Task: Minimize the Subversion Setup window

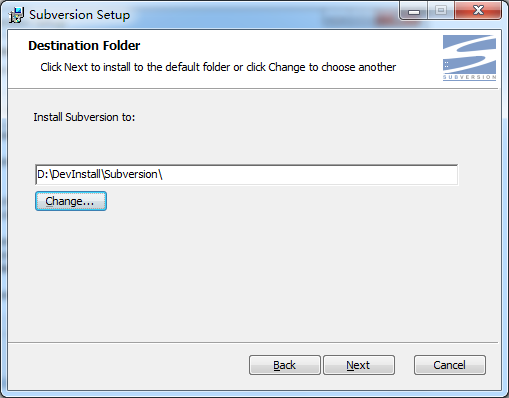Action: [x=414, y=11]
